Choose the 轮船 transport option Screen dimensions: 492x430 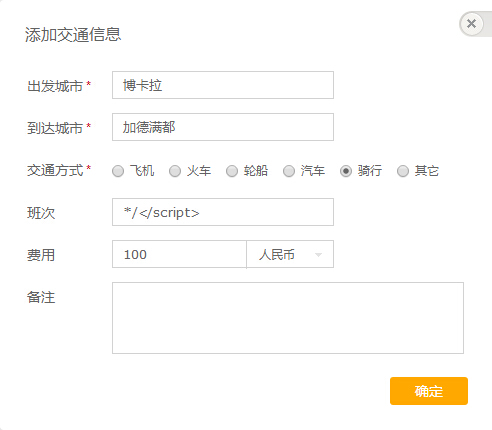(232, 171)
